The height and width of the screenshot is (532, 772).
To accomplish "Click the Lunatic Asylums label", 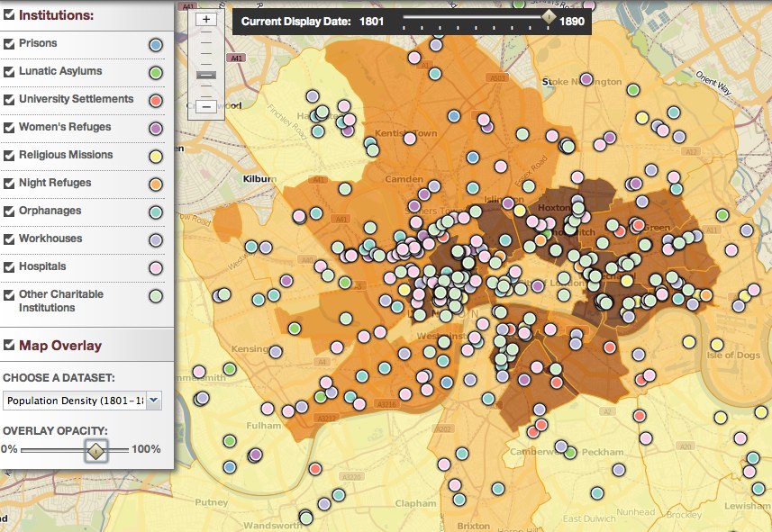I will 60,71.
